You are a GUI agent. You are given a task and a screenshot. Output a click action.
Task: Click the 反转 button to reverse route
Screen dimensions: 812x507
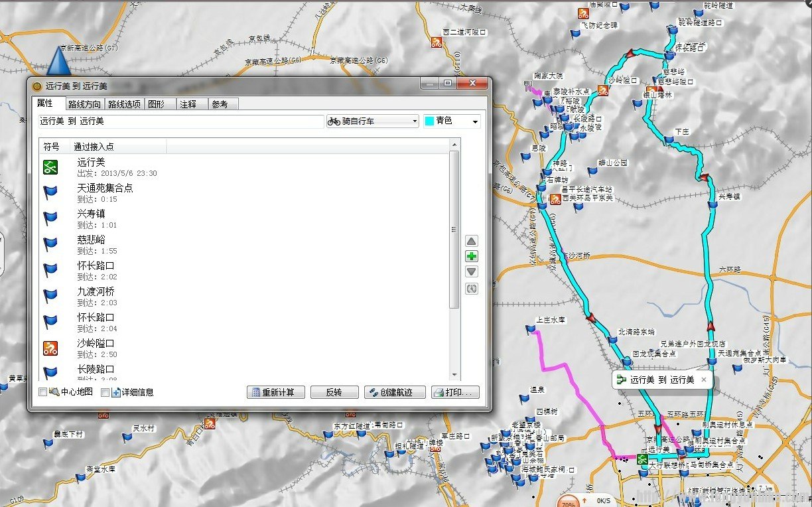click(334, 392)
